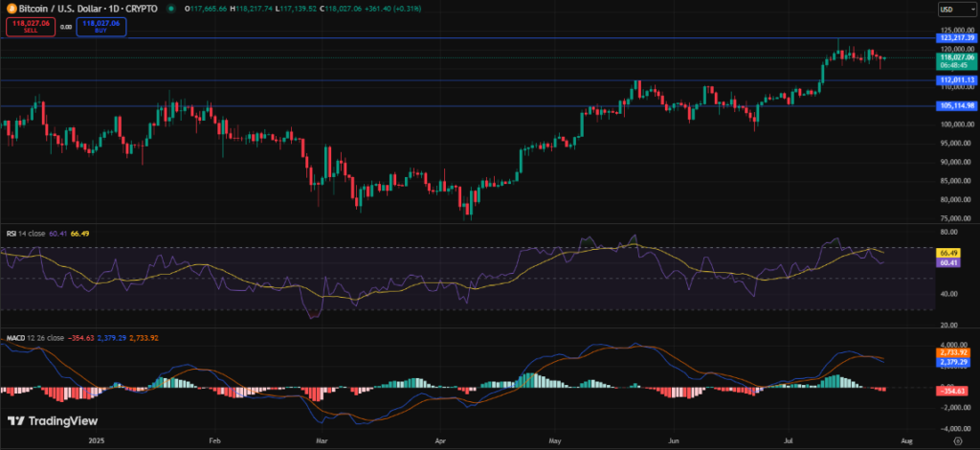Select the 123,217.39 blue price label
Viewport: 980px width, 450px height.
[x=956, y=37]
